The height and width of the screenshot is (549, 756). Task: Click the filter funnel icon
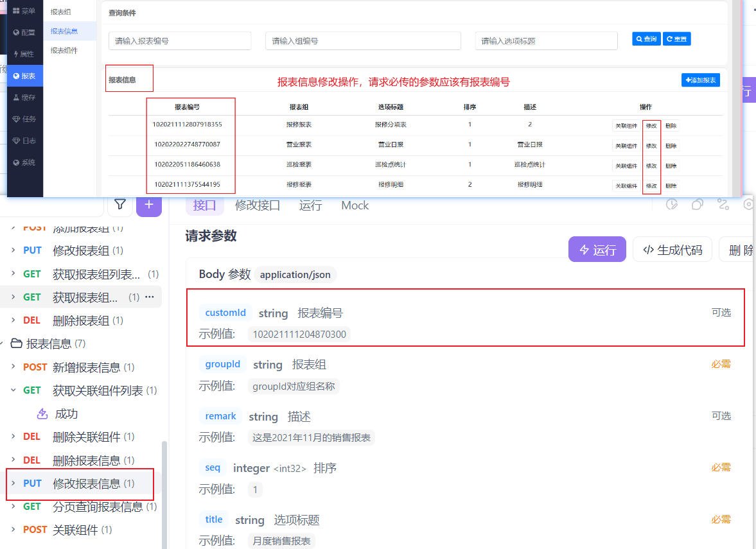(120, 204)
